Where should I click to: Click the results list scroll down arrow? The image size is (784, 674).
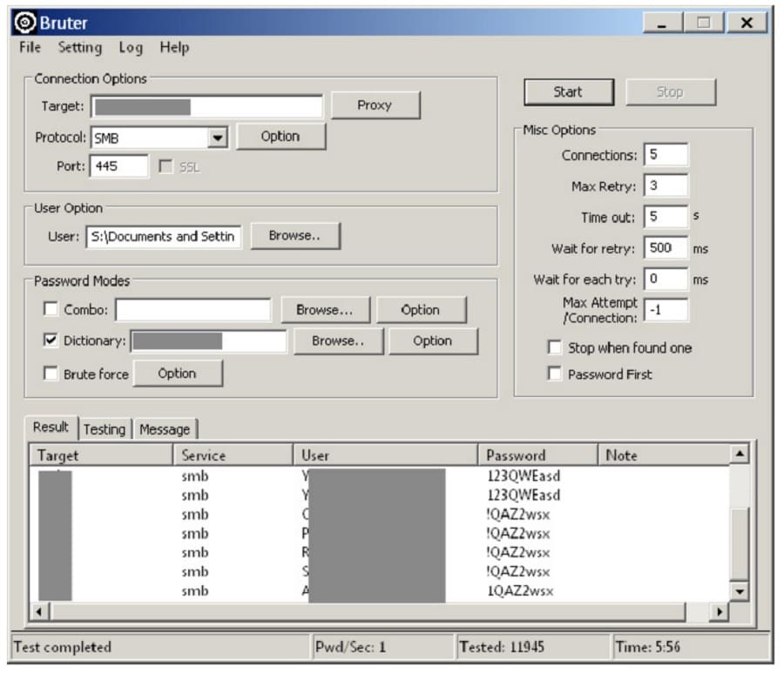(739, 591)
